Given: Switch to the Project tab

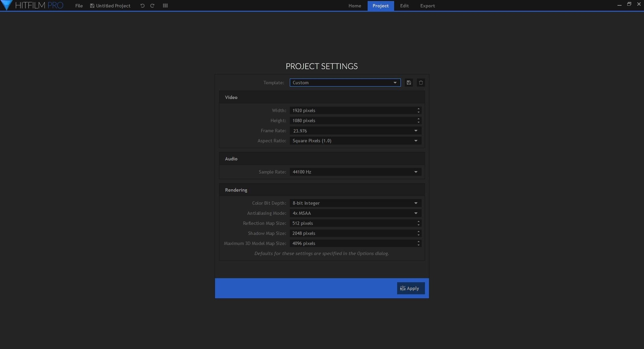Looking at the screenshot, I should tap(380, 6).
